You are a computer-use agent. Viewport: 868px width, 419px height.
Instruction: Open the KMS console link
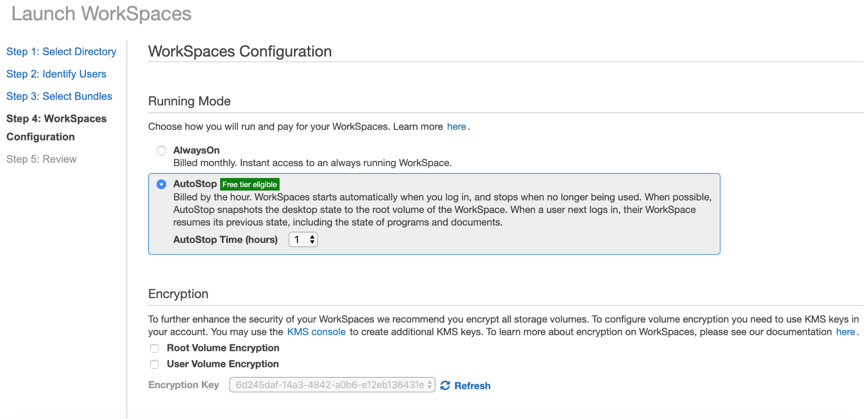(x=316, y=332)
